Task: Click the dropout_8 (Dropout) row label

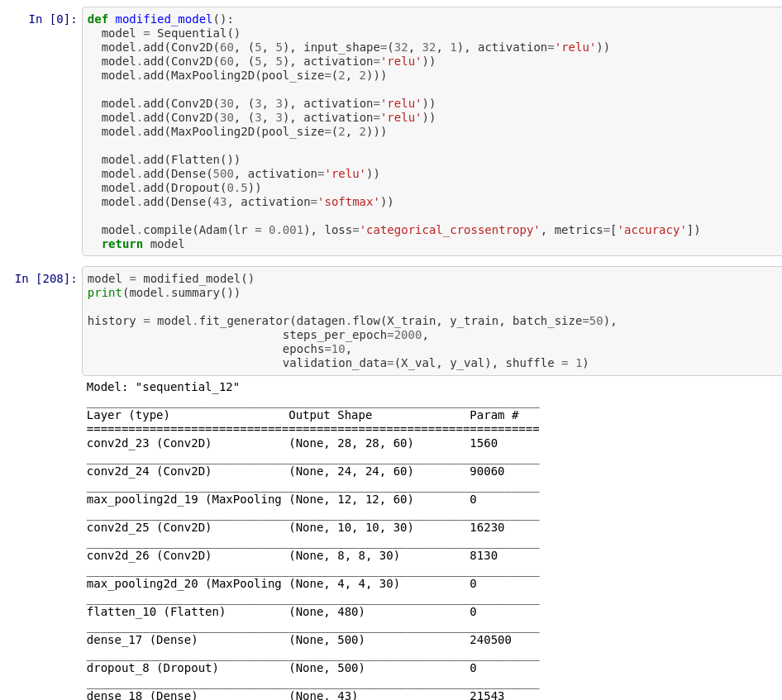Action: [153, 668]
